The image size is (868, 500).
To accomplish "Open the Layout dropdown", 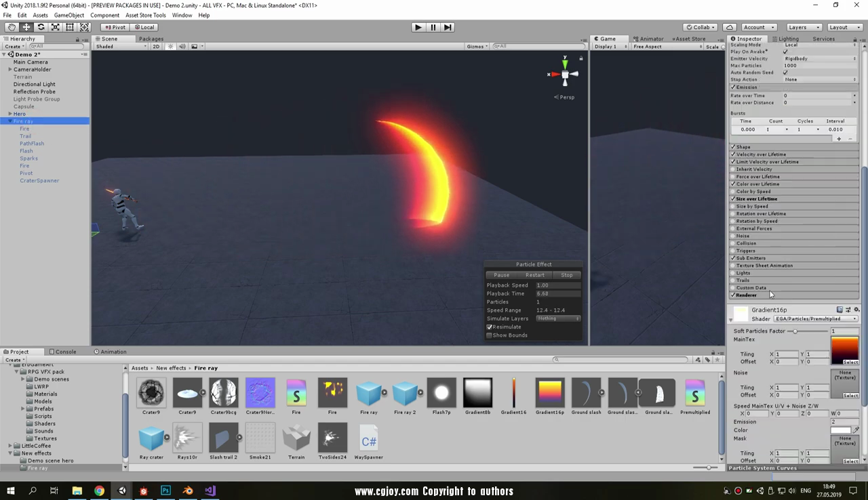I will click(x=844, y=27).
